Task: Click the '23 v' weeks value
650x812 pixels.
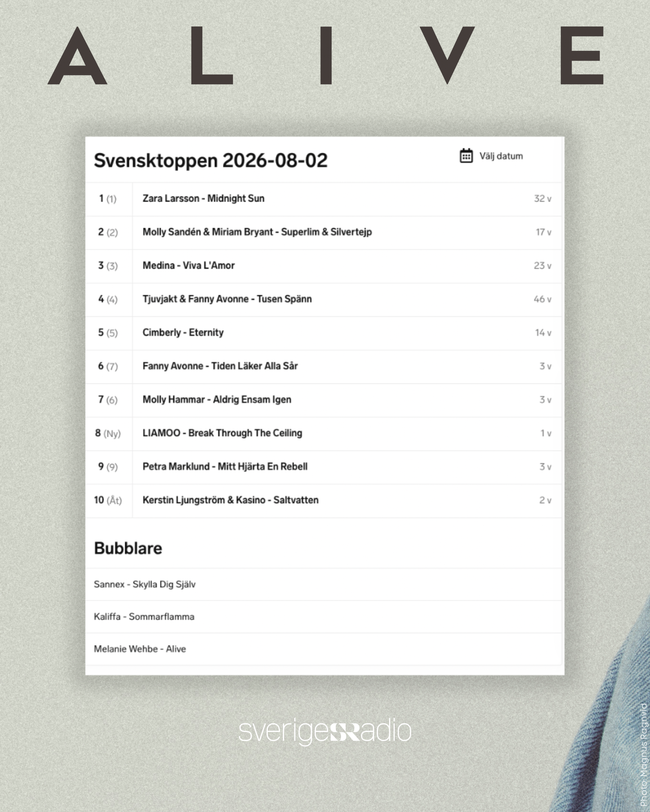Action: coord(543,266)
